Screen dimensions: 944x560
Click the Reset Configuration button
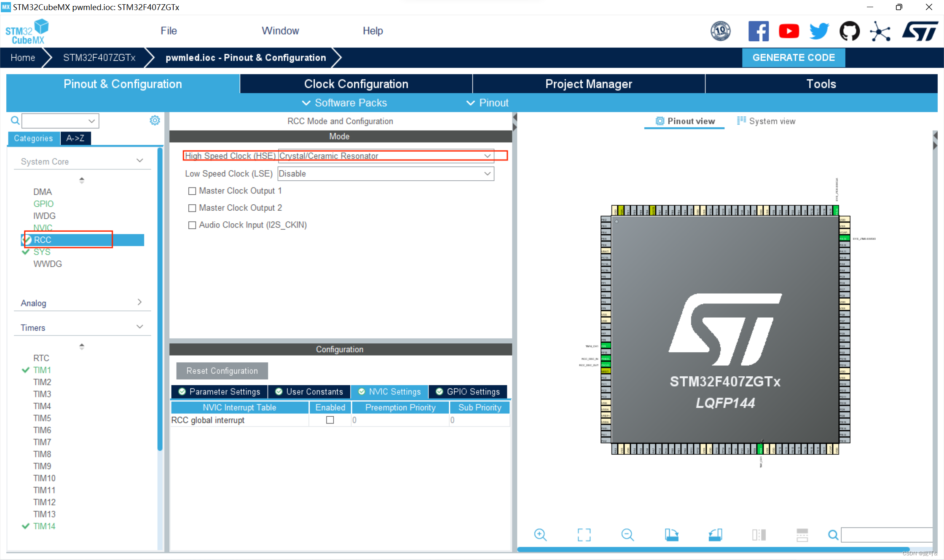(222, 371)
